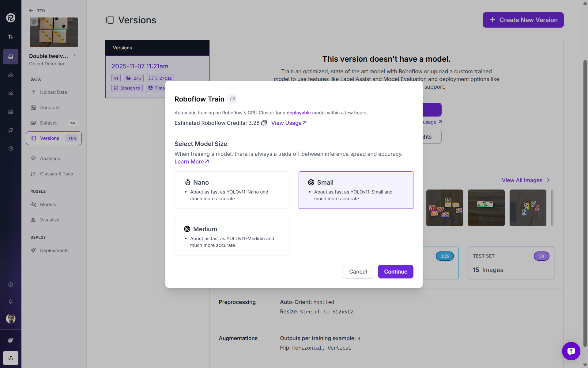
Task: Click the notifications bell icon
Action: pos(11,301)
